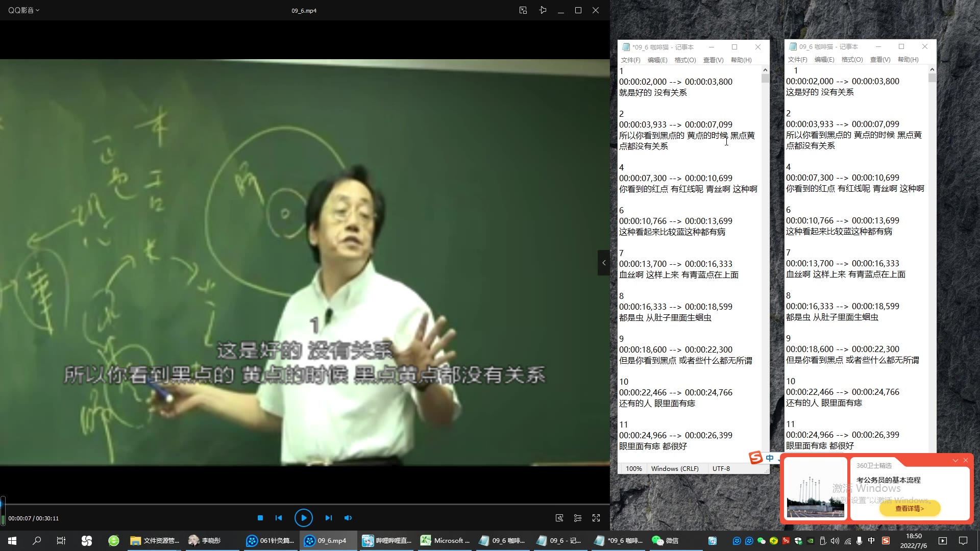Open player settings sliders icon
Viewport: 980px width, 551px height.
pyautogui.click(x=578, y=518)
